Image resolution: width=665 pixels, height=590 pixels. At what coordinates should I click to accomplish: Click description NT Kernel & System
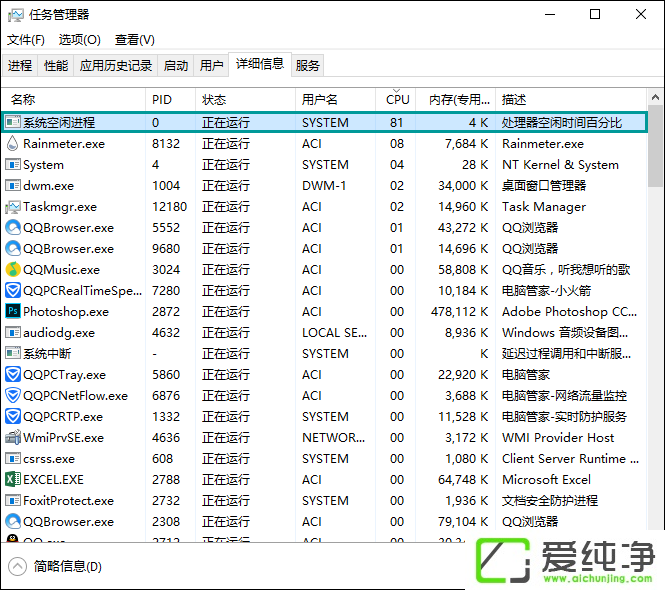tap(560, 165)
